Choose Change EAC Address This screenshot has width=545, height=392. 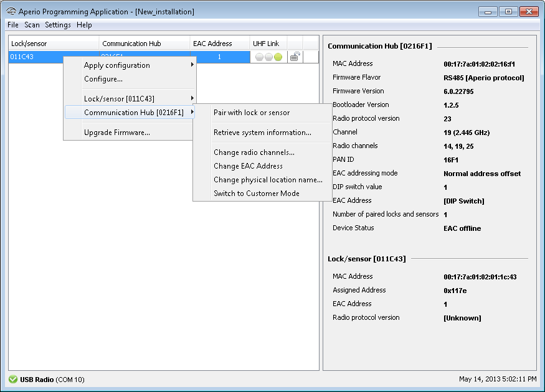(x=262, y=166)
